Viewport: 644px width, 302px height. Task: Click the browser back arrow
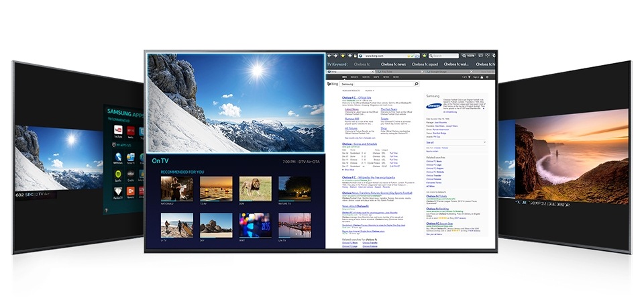click(329, 56)
